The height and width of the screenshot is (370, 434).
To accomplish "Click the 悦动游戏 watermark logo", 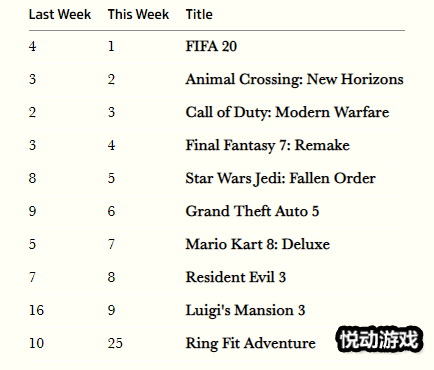I will [x=380, y=339].
